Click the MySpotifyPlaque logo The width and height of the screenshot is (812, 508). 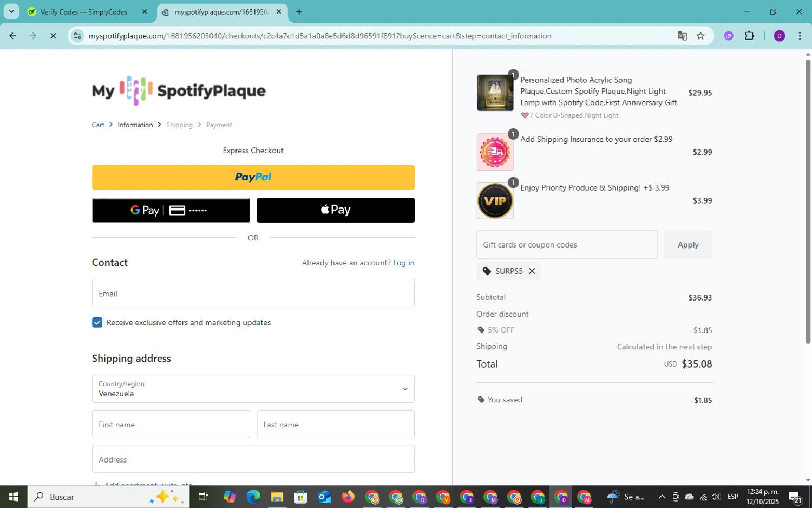click(x=179, y=90)
